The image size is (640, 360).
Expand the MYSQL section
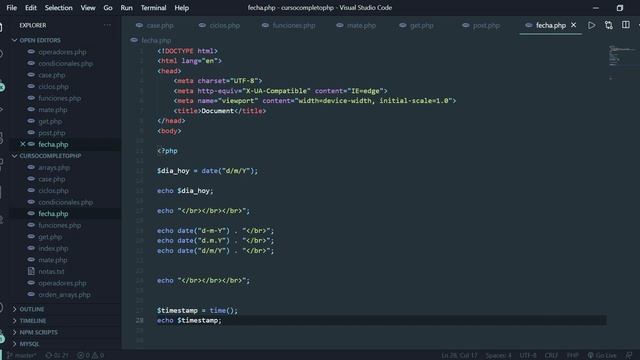29,344
